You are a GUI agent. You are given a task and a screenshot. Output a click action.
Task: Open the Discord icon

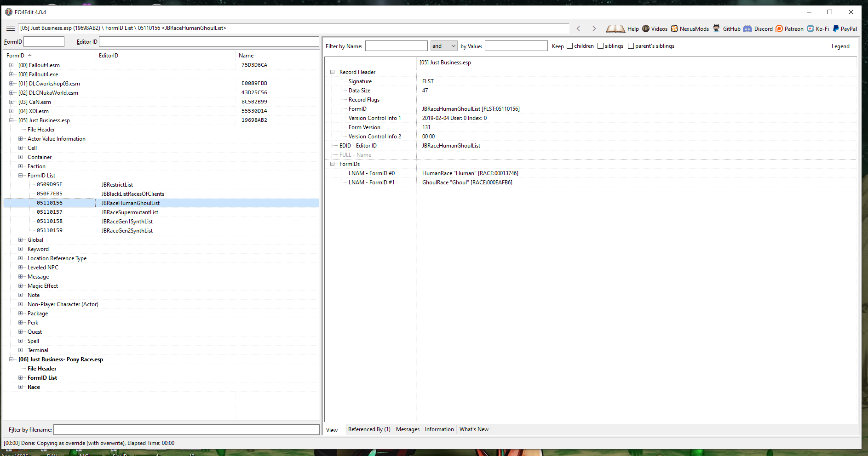tap(747, 28)
